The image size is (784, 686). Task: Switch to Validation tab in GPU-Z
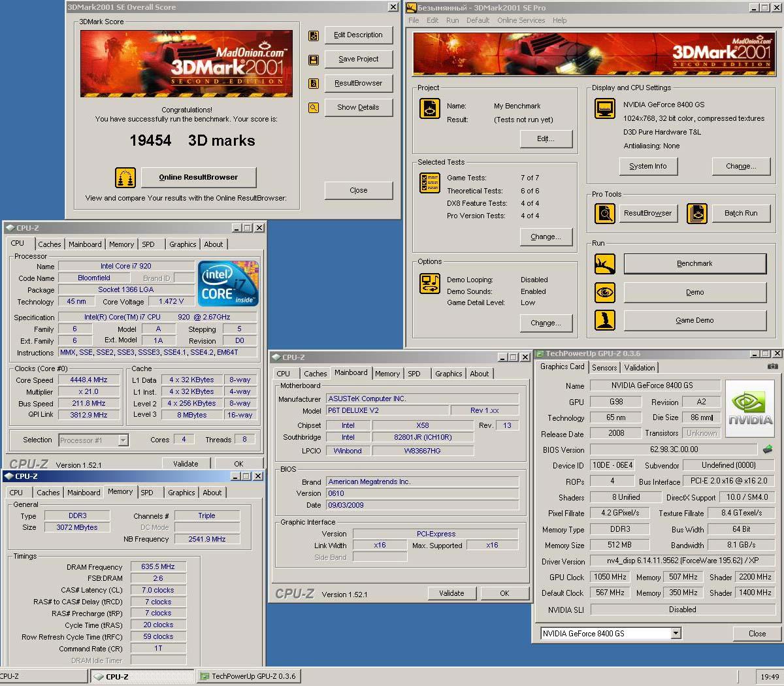pos(640,368)
